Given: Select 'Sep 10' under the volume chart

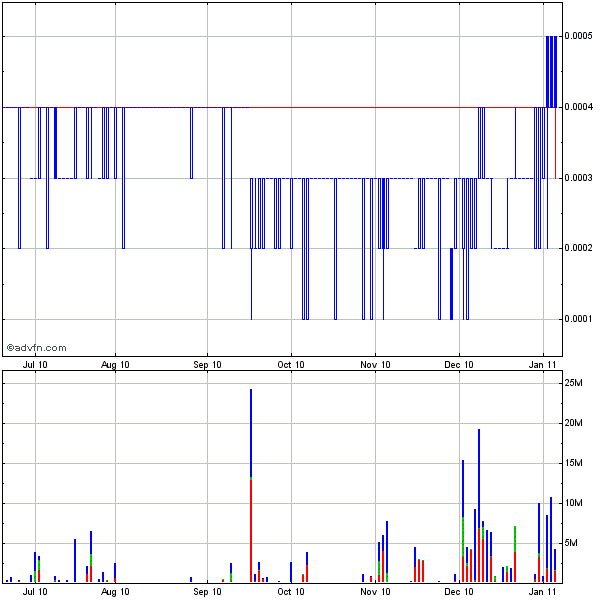Looking at the screenshot, I should pyautogui.click(x=207, y=592).
